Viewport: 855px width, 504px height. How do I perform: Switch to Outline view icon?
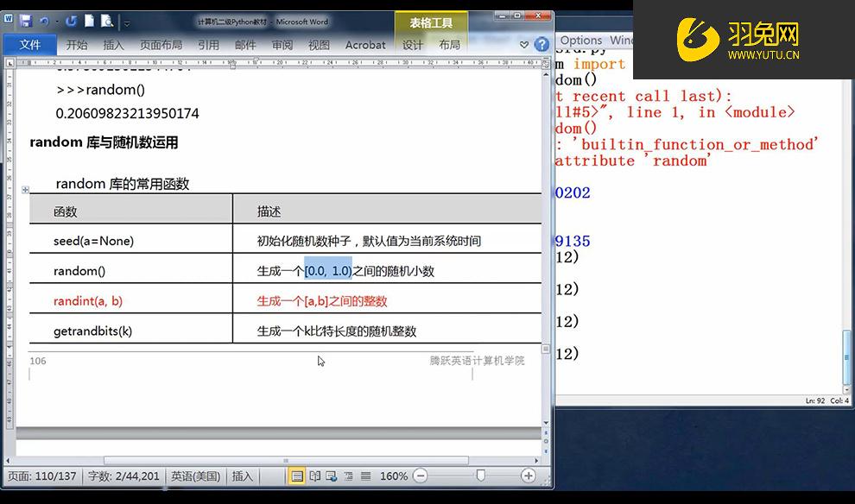click(347, 476)
